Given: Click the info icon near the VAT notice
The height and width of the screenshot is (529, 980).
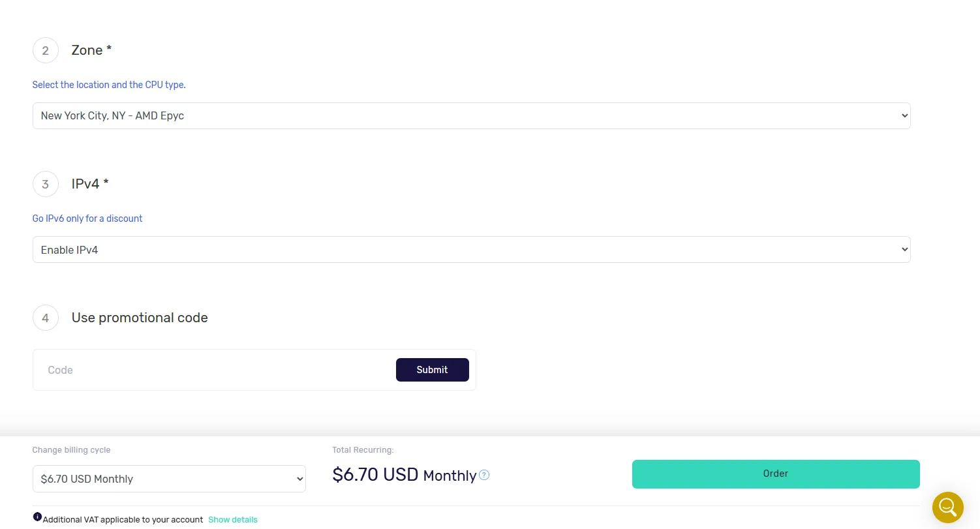Looking at the screenshot, I should (x=37, y=517).
